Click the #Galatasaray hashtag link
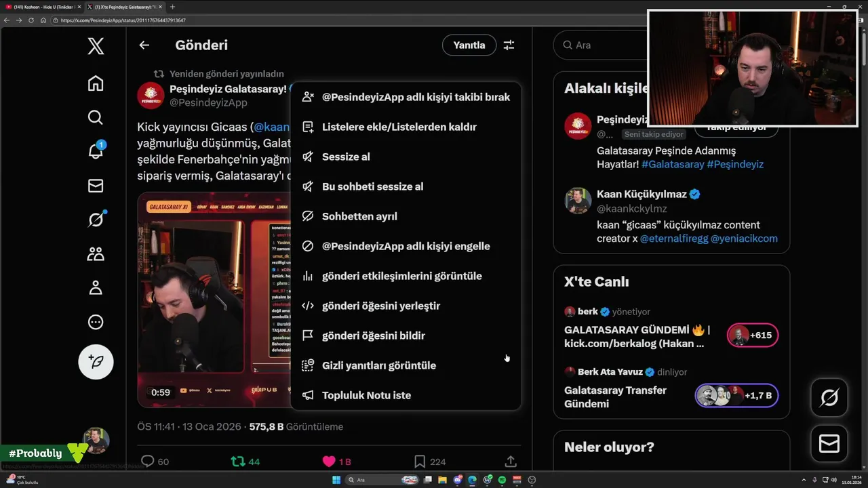This screenshot has width=868, height=488. coord(673,165)
